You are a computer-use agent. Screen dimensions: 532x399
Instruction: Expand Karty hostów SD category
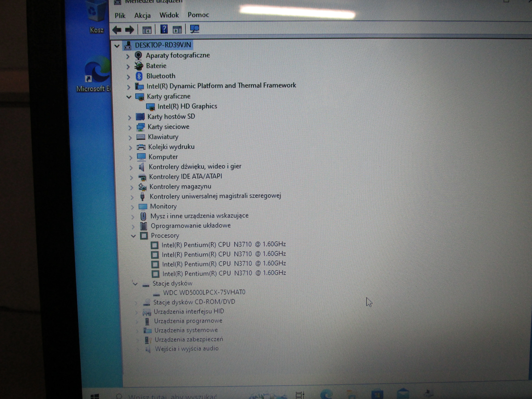point(130,118)
